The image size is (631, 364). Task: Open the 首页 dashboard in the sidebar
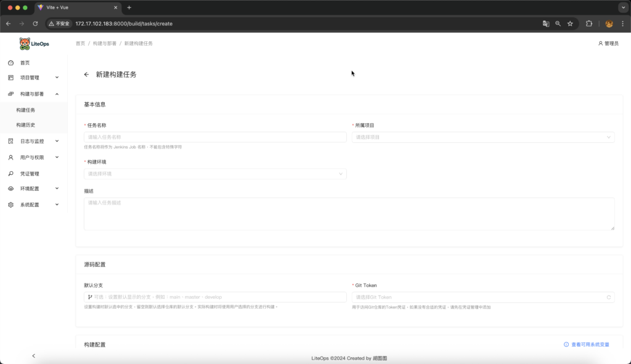coord(25,63)
